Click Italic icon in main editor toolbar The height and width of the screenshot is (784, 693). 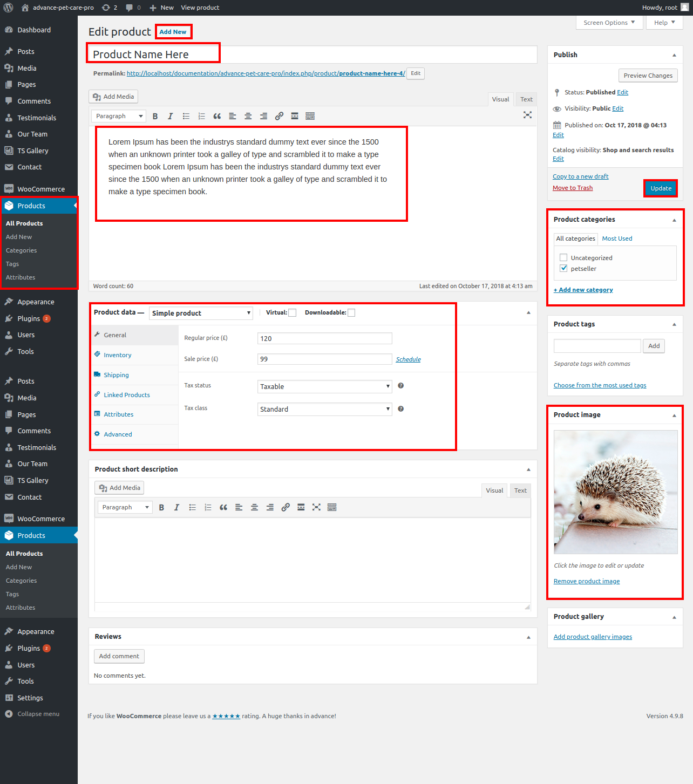coord(171,116)
